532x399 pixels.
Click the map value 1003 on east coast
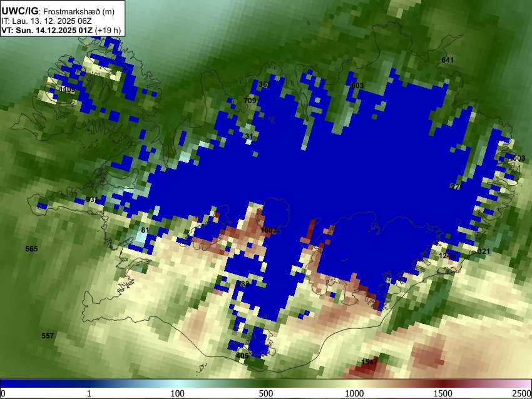pos(517,158)
